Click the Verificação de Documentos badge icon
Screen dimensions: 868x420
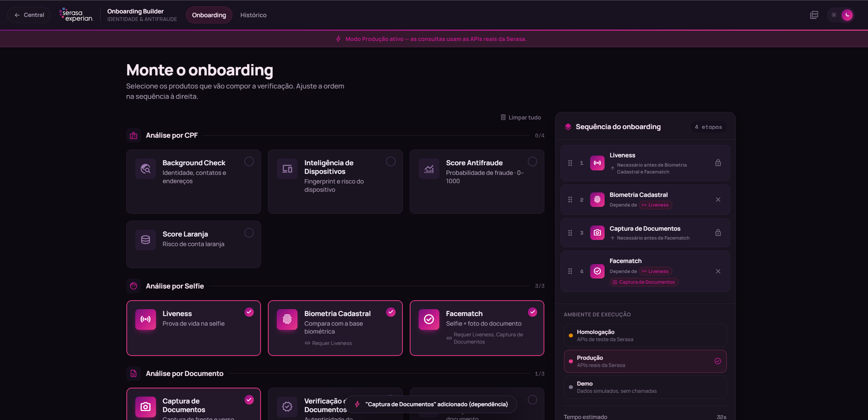coord(287,407)
